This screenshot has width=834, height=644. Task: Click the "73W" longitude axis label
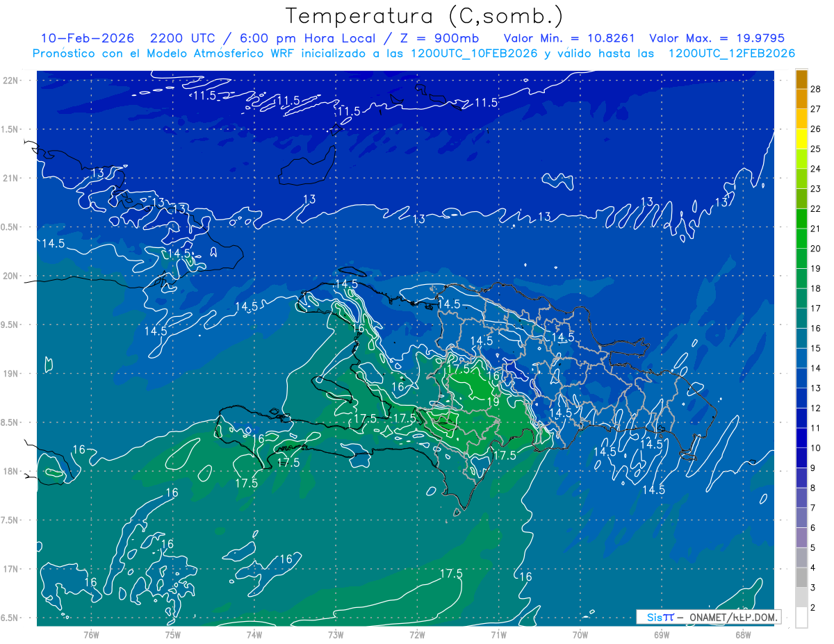tap(336, 634)
